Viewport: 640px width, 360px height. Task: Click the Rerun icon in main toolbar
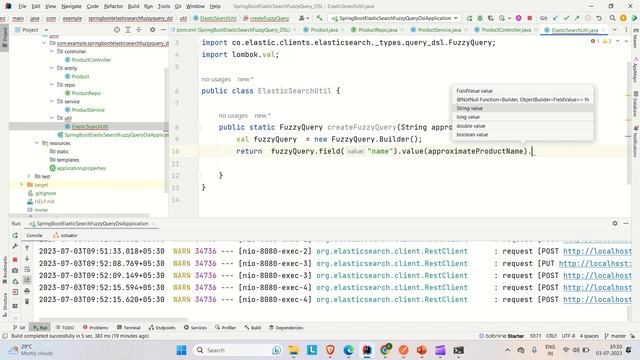point(469,18)
